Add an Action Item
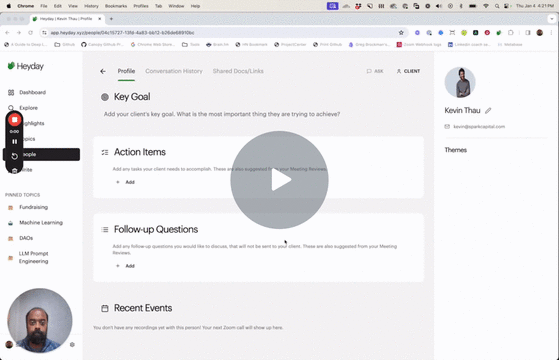This screenshot has height=360, width=559. coord(125,182)
